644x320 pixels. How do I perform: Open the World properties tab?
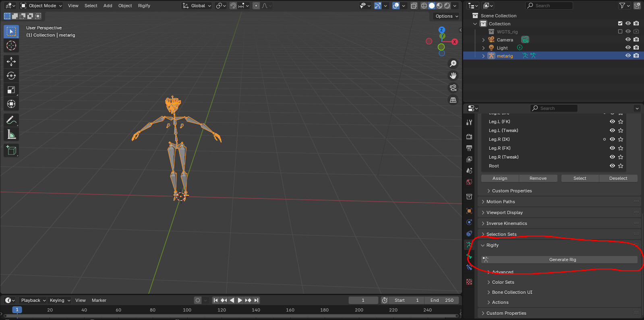click(x=469, y=182)
